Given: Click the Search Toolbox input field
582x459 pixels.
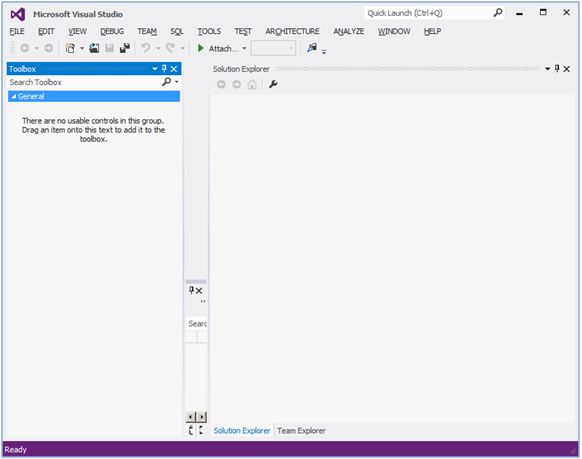Looking at the screenshot, I should (x=85, y=82).
